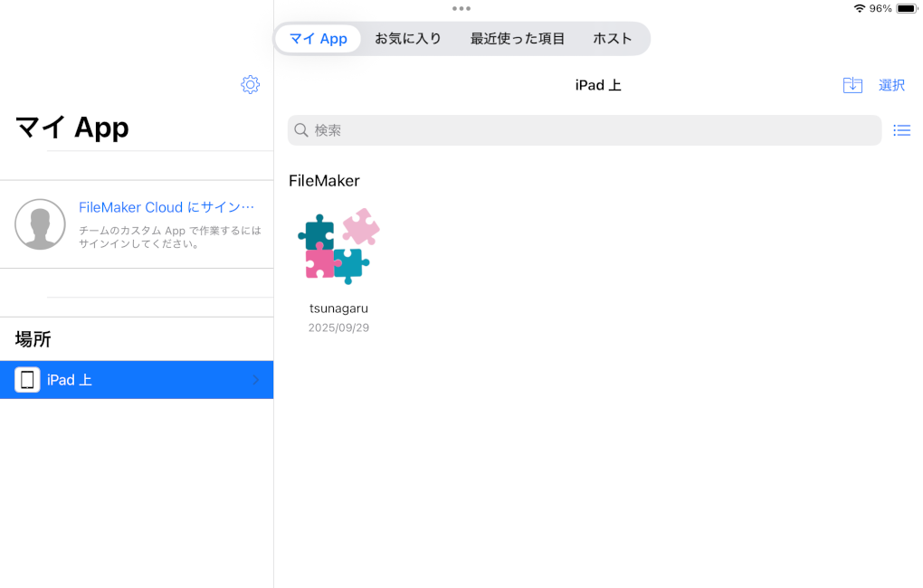Select the マイ App tab

(319, 39)
